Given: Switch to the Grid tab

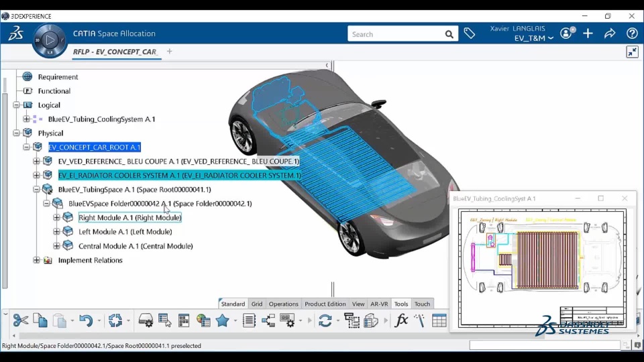Looking at the screenshot, I should coord(257,304).
